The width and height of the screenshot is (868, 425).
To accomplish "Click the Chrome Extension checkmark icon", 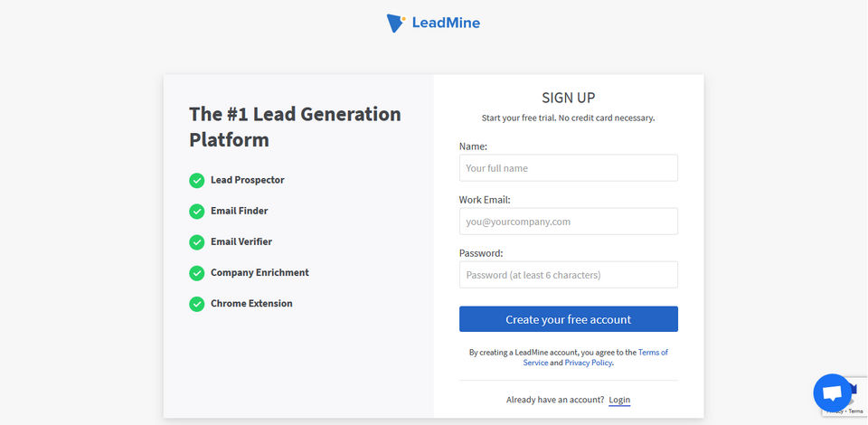I will coord(196,304).
